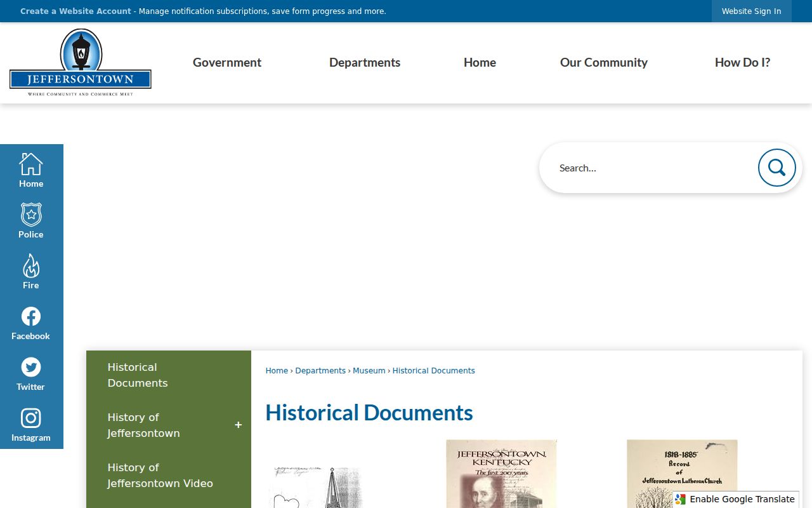
Task: Select Historical Documents in side menu
Action: click(x=169, y=375)
